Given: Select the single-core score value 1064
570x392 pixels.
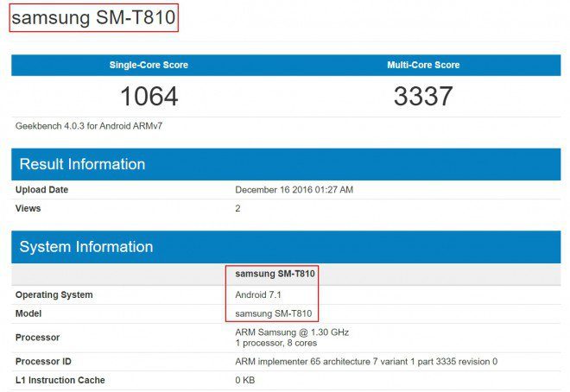Looking at the screenshot, I should [x=149, y=96].
